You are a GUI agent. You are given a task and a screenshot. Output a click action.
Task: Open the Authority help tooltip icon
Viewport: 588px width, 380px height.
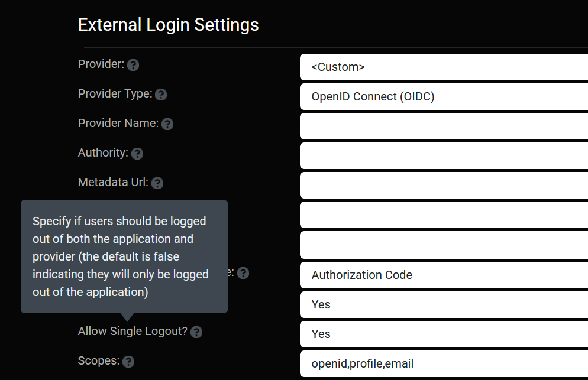point(137,154)
